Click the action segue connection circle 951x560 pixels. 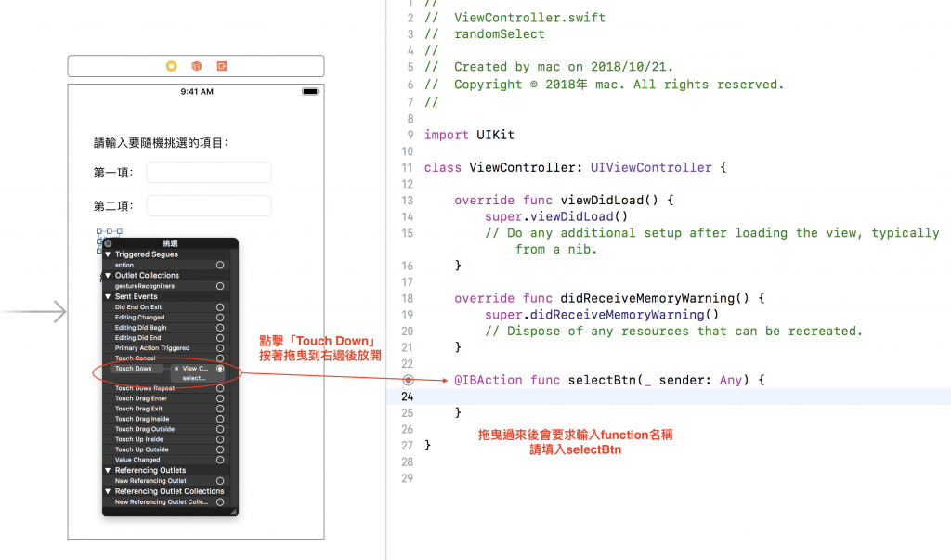click(220, 265)
